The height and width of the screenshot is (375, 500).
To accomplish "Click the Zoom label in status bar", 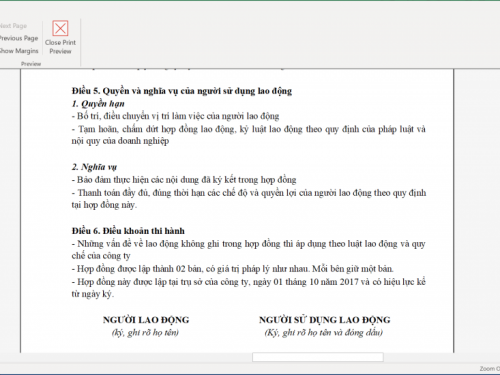I will [x=490, y=368].
